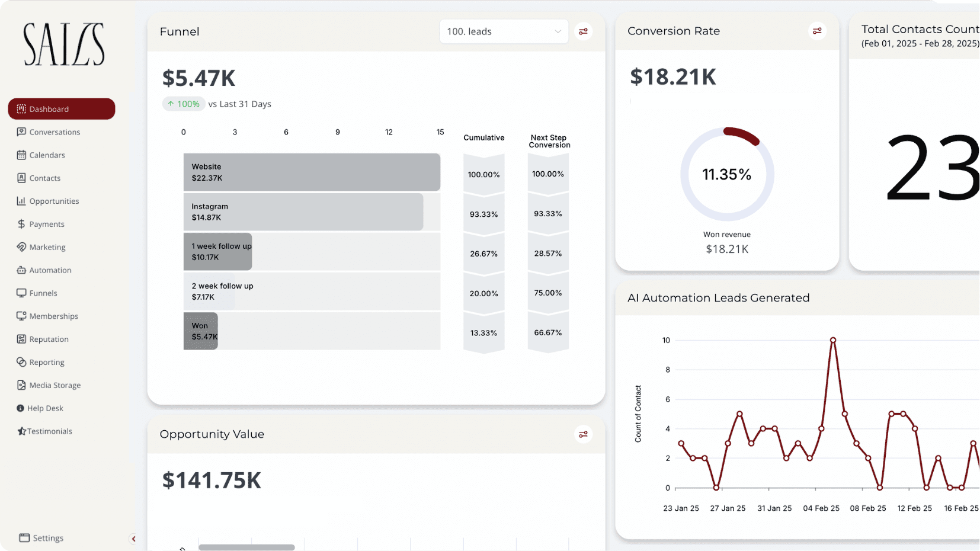
Task: Click the Website funnel bar
Action: 312,172
